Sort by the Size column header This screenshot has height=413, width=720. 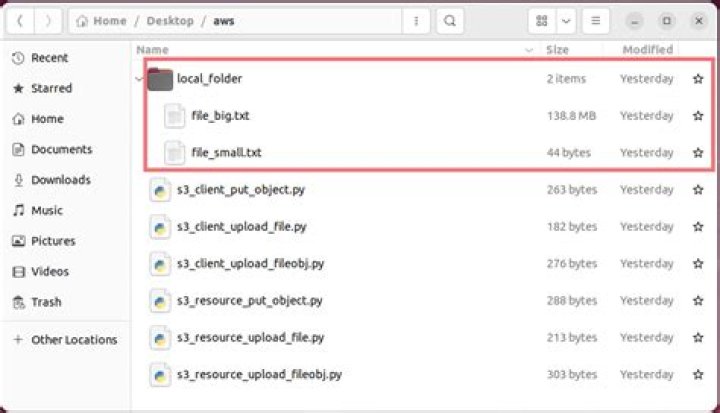(x=558, y=50)
